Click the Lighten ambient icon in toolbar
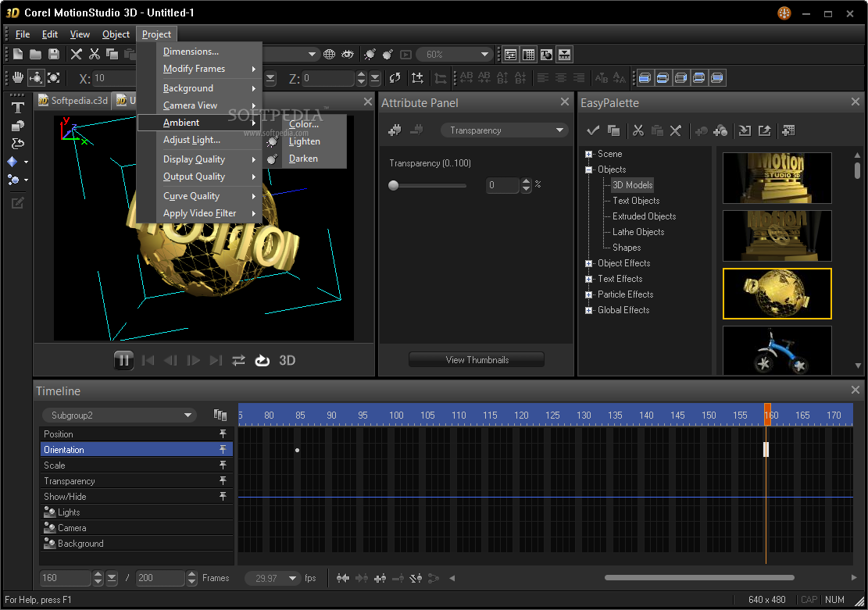868x610 pixels. pos(370,54)
